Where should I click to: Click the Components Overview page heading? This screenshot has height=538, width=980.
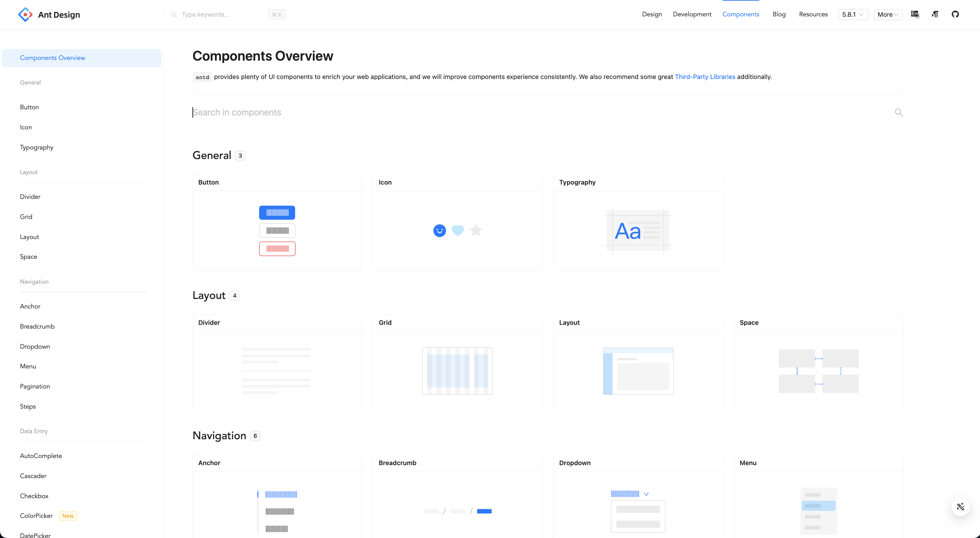click(x=263, y=56)
